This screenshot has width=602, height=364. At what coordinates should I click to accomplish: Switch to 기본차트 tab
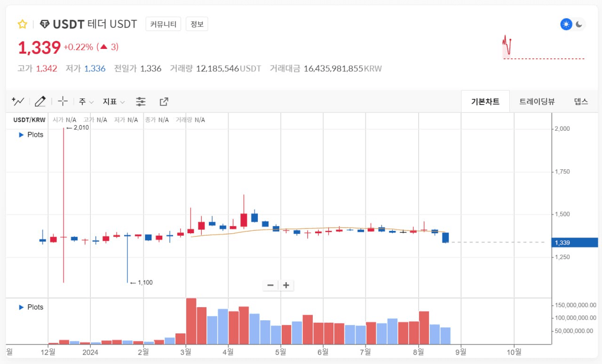point(485,102)
